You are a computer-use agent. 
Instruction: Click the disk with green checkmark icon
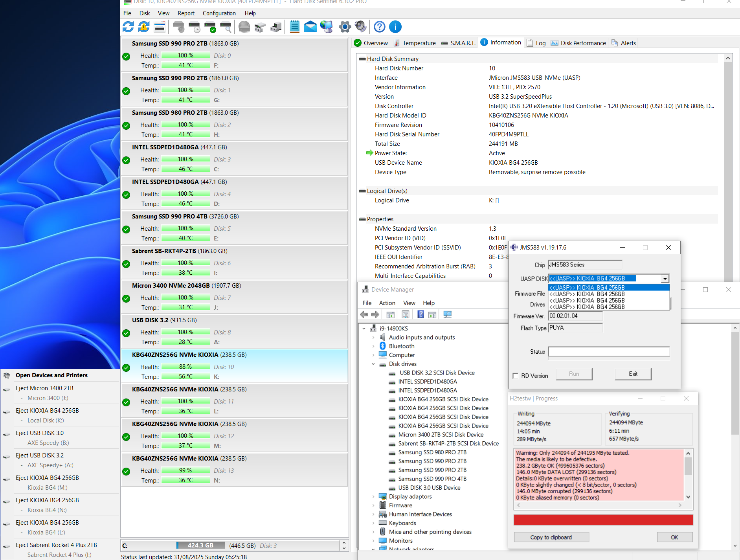210,27
